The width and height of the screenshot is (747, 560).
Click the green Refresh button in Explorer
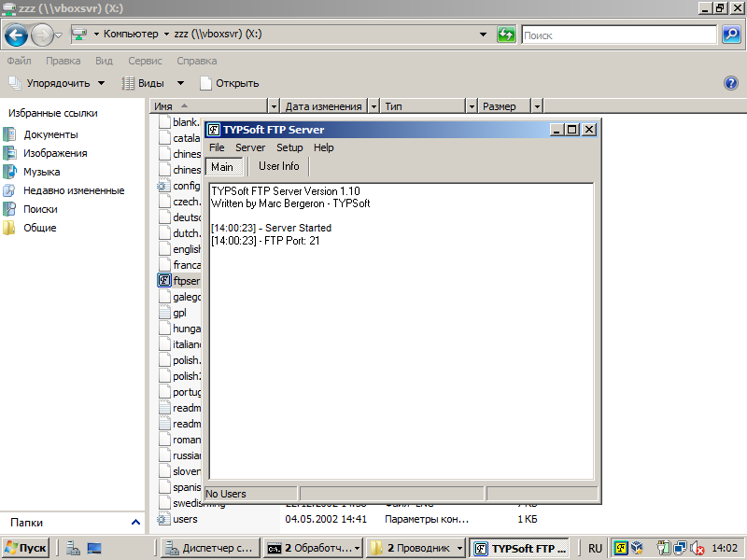point(506,35)
